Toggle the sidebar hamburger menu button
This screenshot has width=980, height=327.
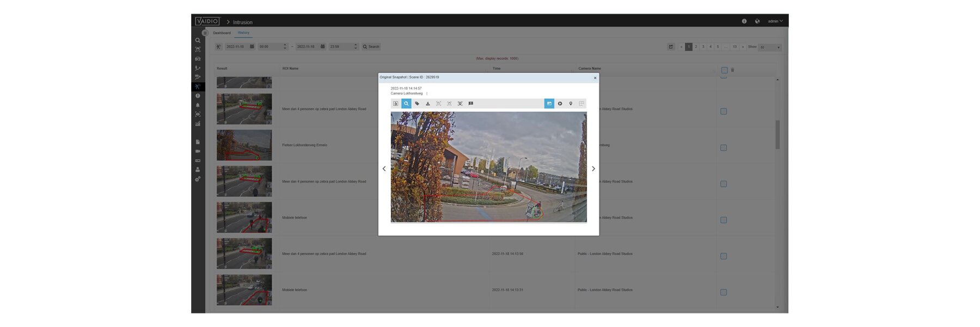(x=205, y=33)
